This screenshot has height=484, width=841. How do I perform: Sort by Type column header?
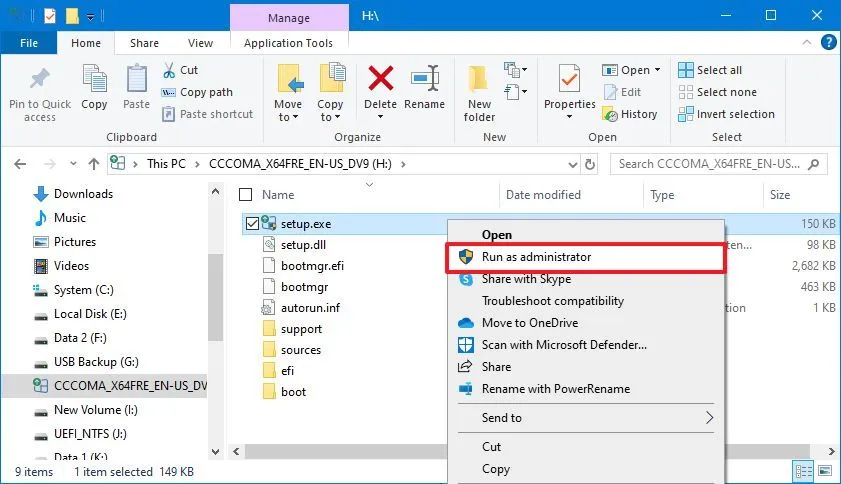point(662,195)
